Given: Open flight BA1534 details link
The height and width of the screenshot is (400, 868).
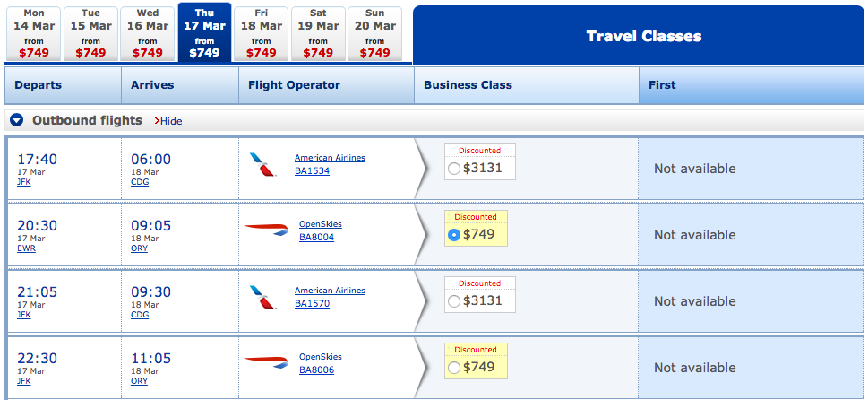Looking at the screenshot, I should pos(312,170).
